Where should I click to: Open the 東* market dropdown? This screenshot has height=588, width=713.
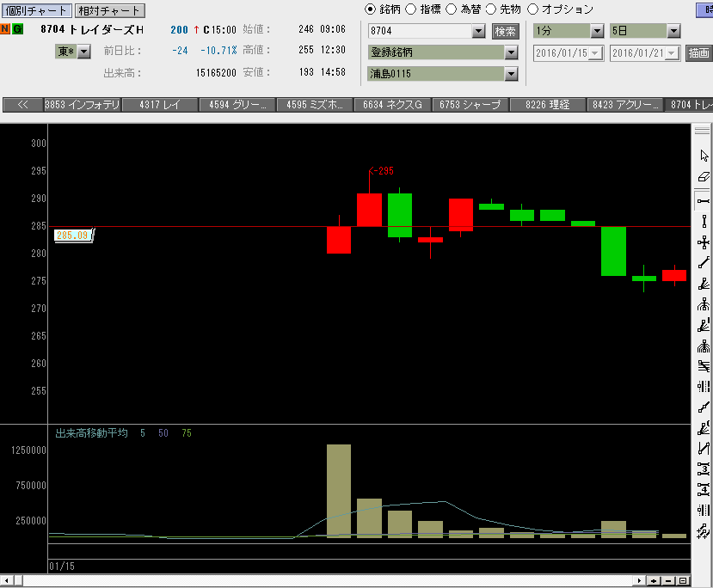[83, 52]
